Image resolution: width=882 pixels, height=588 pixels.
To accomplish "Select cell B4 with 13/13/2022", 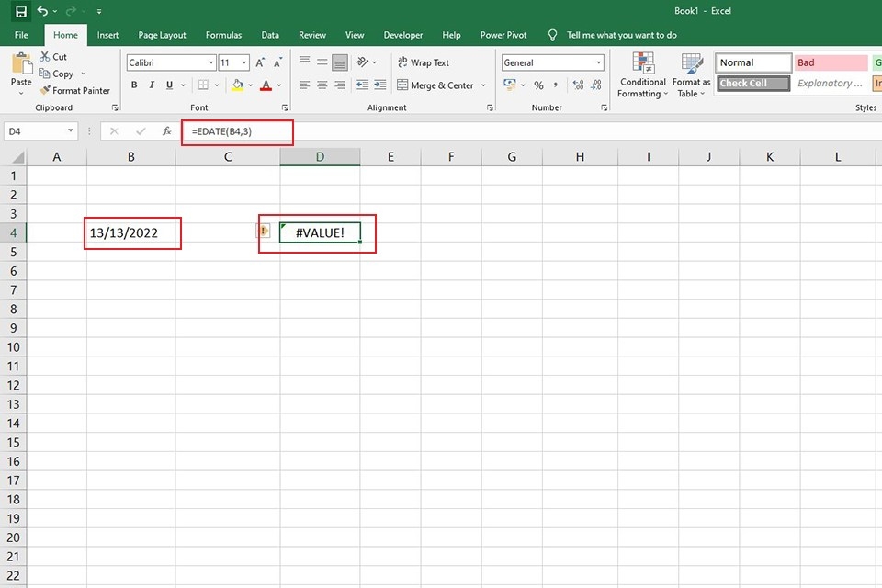I will coord(131,233).
